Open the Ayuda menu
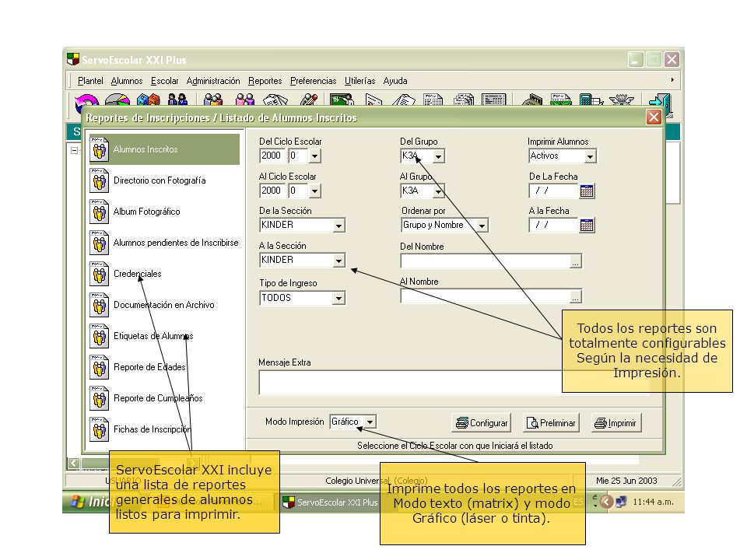This screenshot has width=747, height=560. [x=395, y=81]
